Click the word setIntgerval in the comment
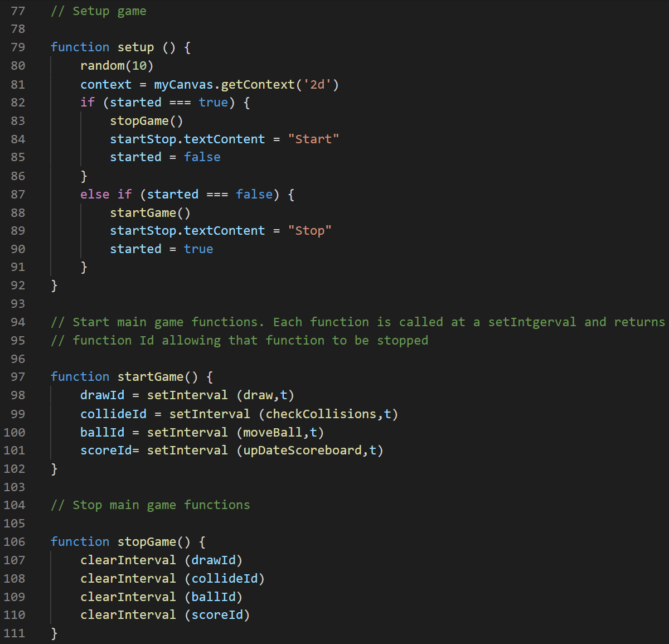Viewport: 669px width, 644px height. 532,322
